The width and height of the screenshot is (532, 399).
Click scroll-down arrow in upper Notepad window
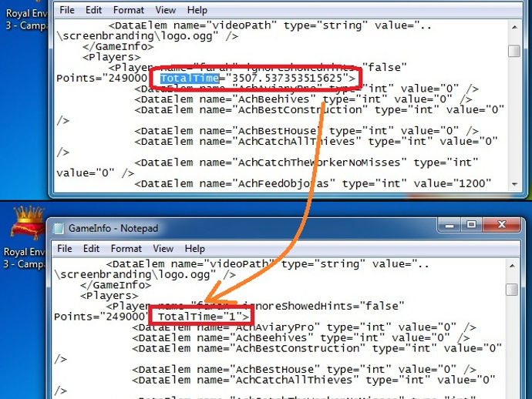514,184
